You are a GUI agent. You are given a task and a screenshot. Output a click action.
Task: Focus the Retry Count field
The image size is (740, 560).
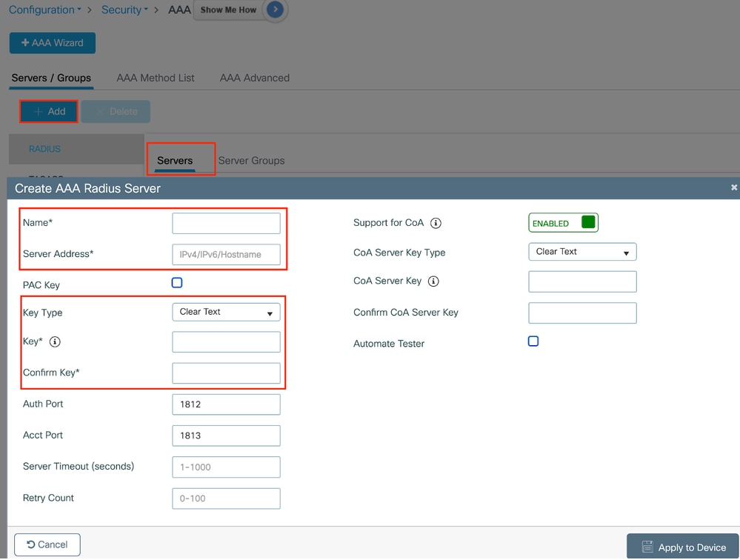click(226, 499)
